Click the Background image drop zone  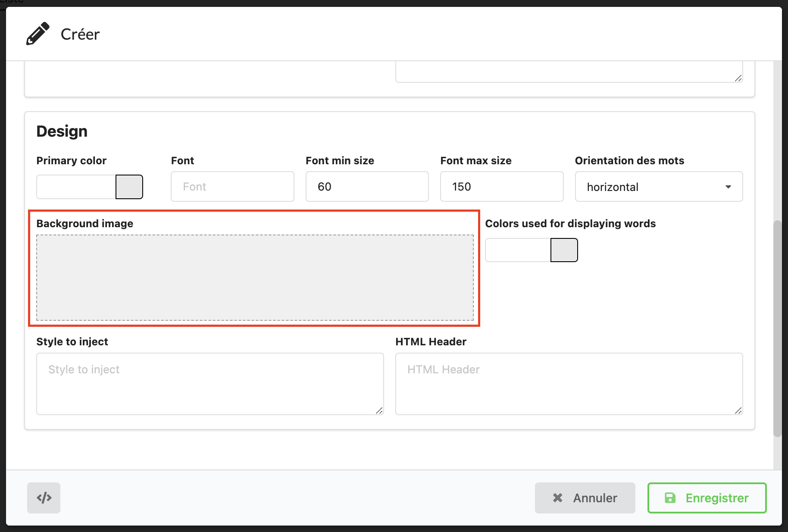click(255, 278)
